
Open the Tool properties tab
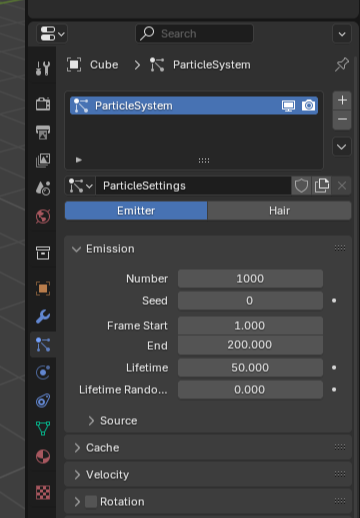[x=43, y=68]
